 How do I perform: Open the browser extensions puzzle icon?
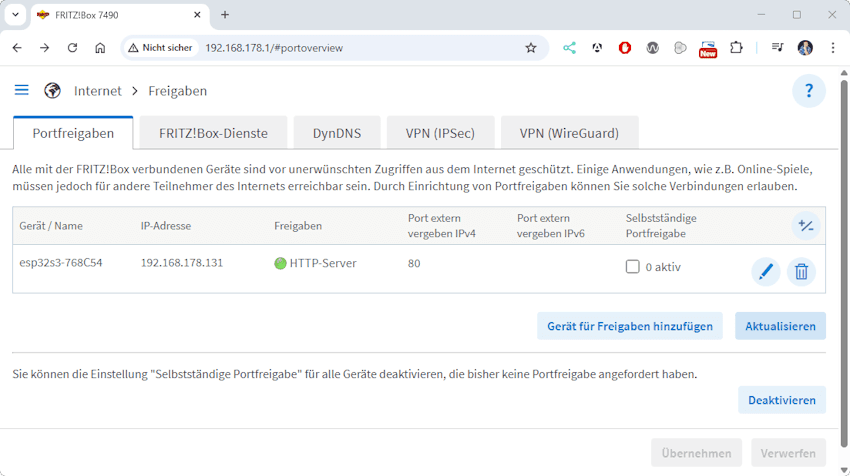coord(736,47)
